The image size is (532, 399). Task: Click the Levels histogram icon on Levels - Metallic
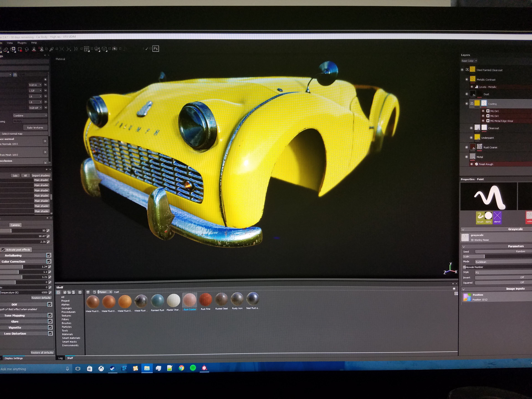[476, 87]
